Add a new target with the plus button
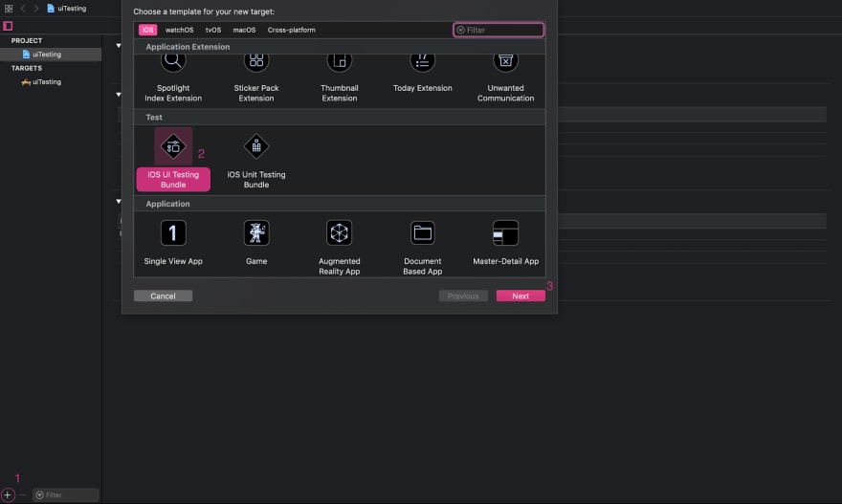Viewport: 842px width, 504px height. point(8,494)
